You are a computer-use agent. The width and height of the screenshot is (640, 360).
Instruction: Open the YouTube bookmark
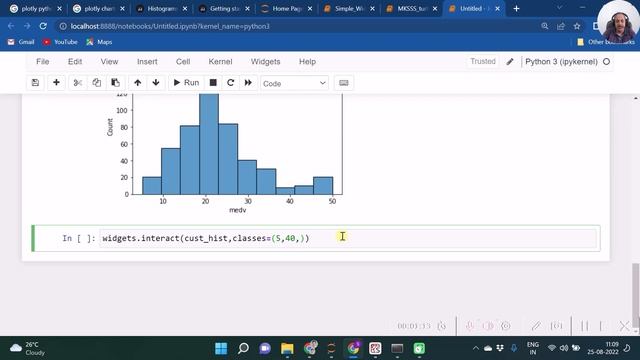[60, 42]
